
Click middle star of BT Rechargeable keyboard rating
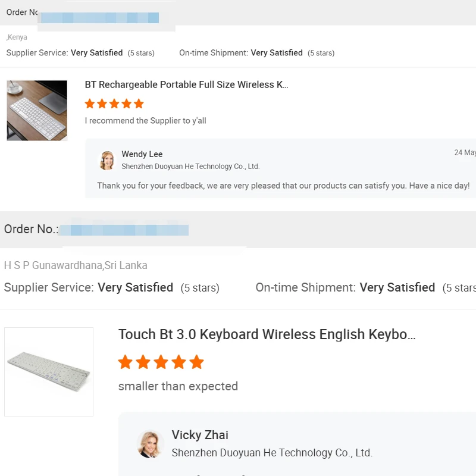coord(114,104)
